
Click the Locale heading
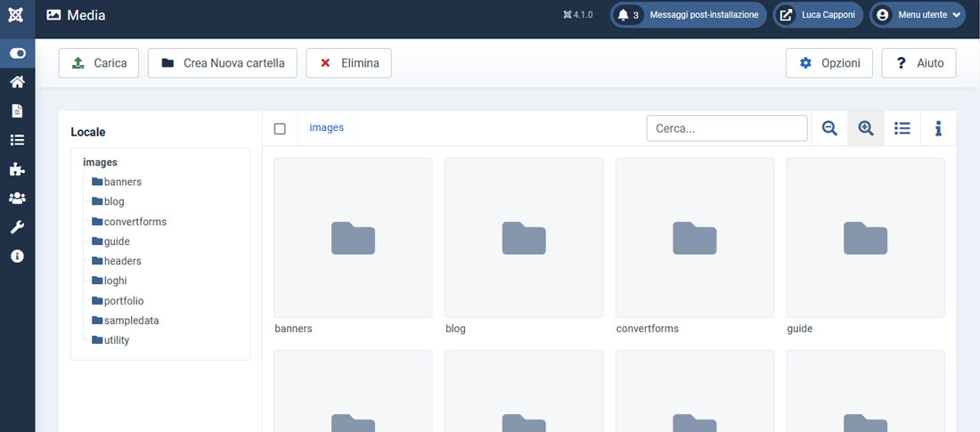[88, 132]
